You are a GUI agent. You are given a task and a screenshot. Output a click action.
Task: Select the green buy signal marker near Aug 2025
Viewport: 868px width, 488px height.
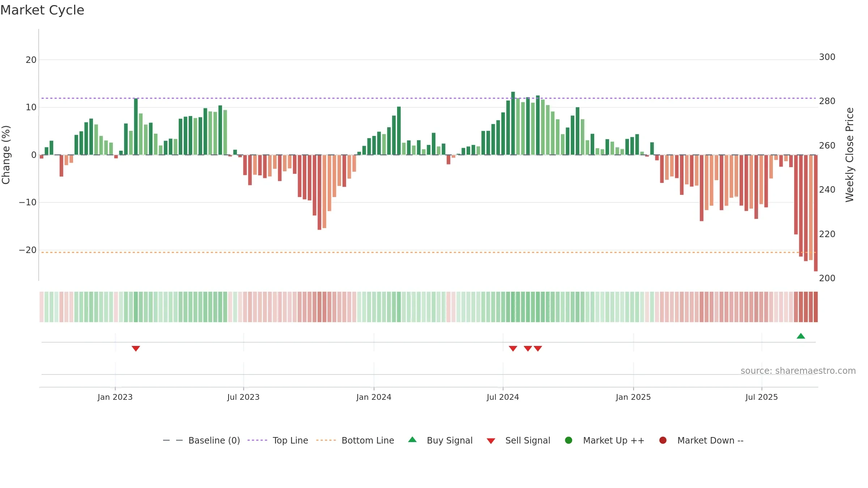click(801, 336)
